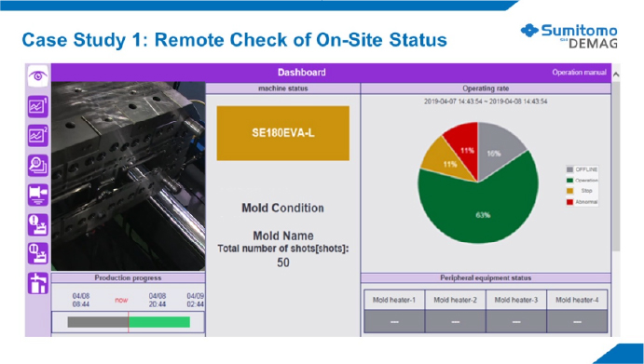Open the chart 1 trend view icon
The width and height of the screenshot is (644, 364).
point(38,107)
